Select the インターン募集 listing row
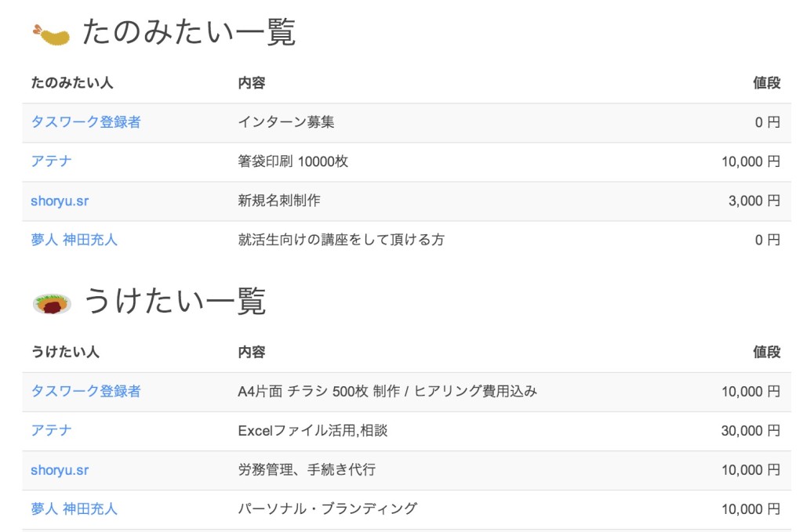Image resolution: width=803 pixels, height=532 pixels. click(x=285, y=121)
